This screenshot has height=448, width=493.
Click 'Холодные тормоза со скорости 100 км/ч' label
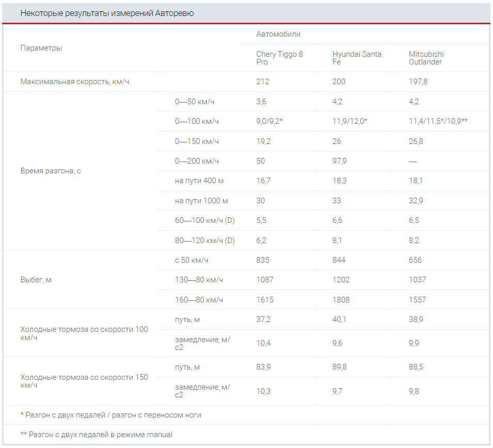[x=84, y=333]
